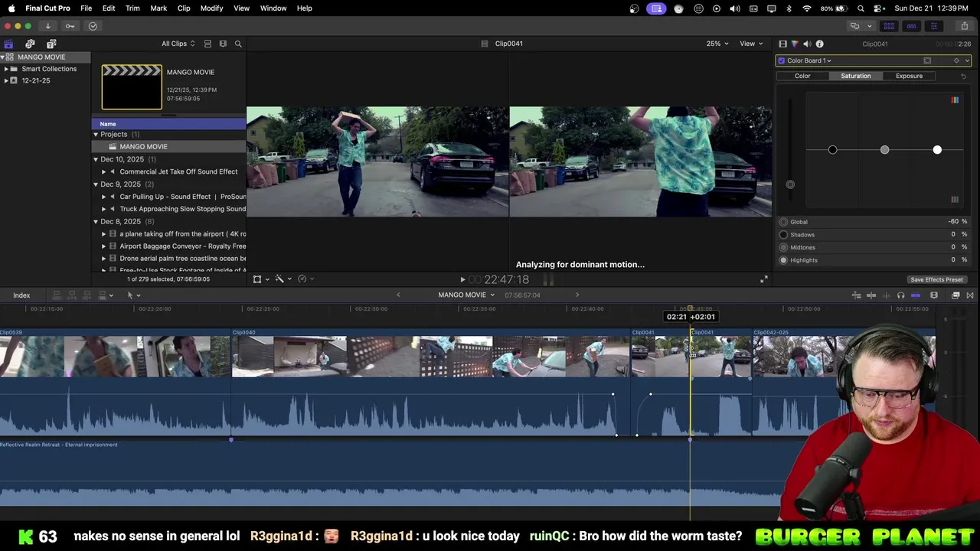
Task: Switch to the Exposure tab
Action: point(909,76)
